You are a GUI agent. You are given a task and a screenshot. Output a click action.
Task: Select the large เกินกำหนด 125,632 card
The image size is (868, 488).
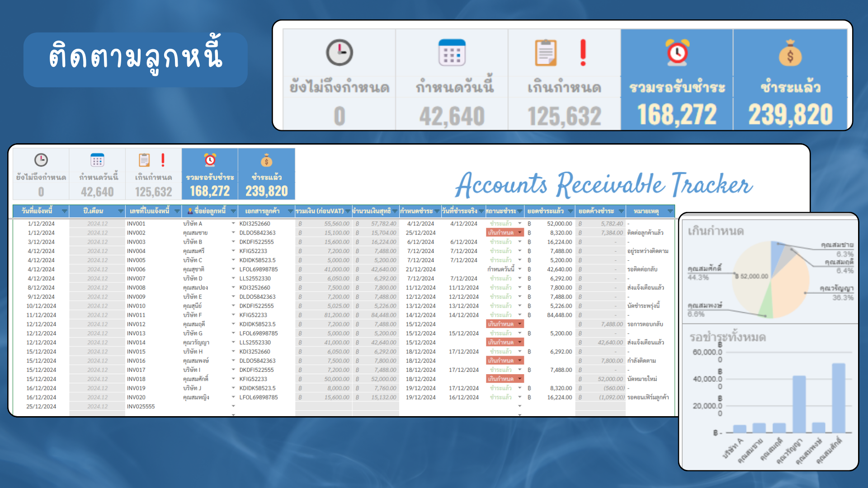(564, 80)
